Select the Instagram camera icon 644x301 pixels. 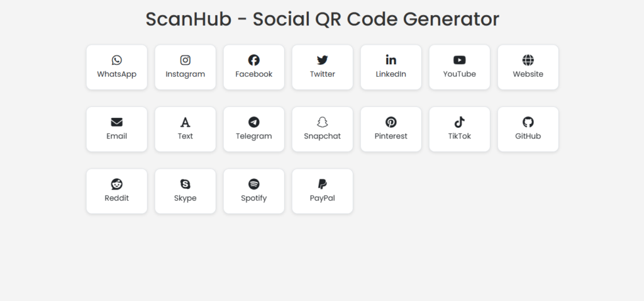tap(186, 60)
